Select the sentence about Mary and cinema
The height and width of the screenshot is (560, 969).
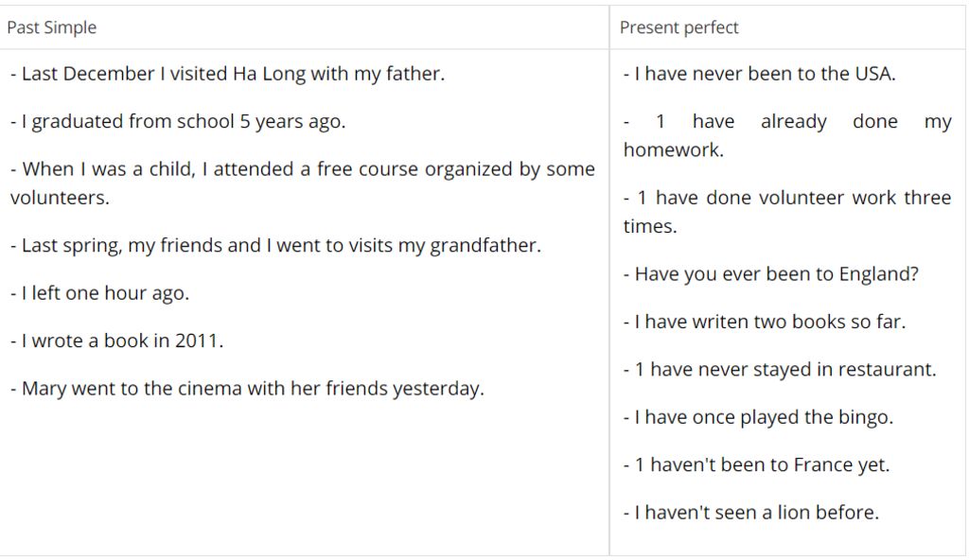(247, 388)
